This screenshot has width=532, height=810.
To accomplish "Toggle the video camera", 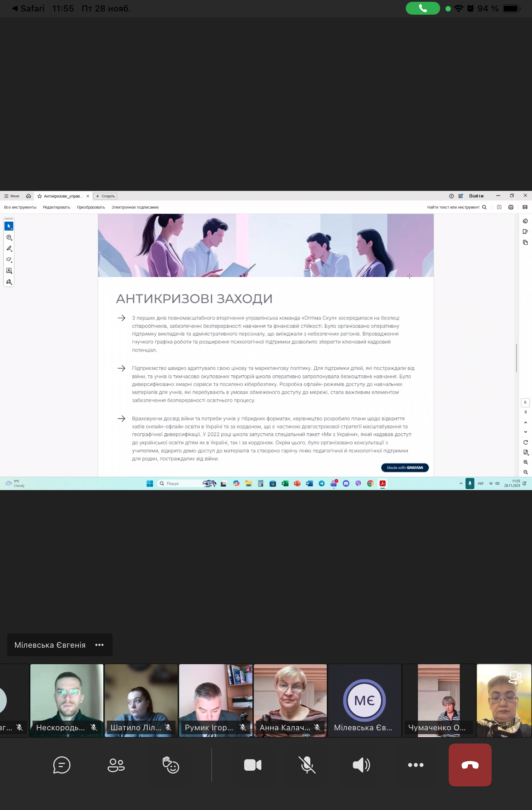I will point(252,765).
